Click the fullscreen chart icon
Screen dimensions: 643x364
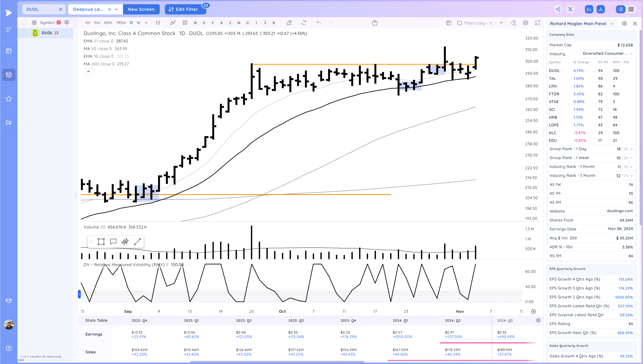pos(537,23)
